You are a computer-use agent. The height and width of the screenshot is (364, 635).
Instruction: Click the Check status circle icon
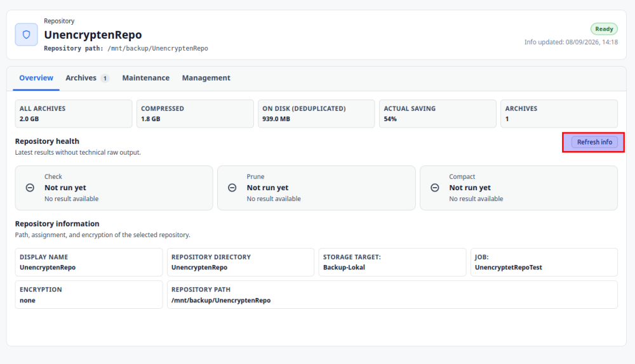coord(30,188)
